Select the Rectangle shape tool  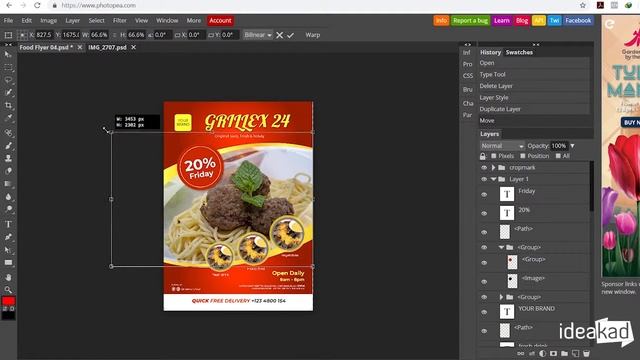8,262
